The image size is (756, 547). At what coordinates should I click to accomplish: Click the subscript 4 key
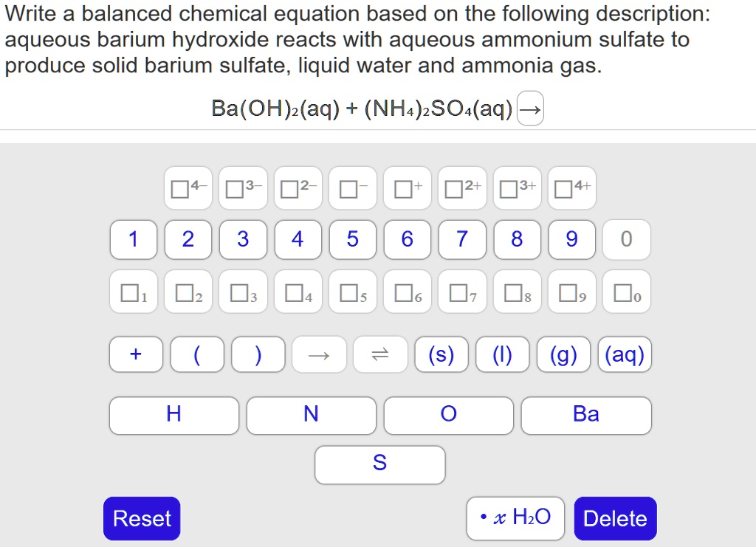[298, 292]
